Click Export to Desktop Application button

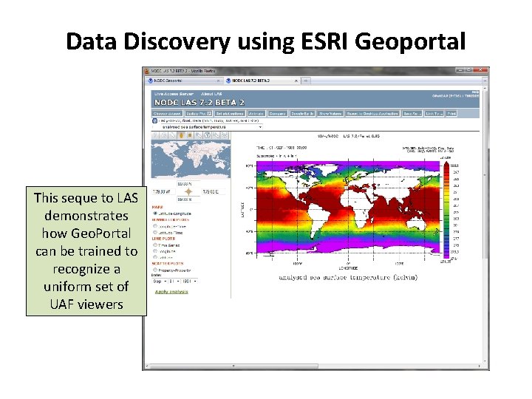pyautogui.click(x=372, y=113)
